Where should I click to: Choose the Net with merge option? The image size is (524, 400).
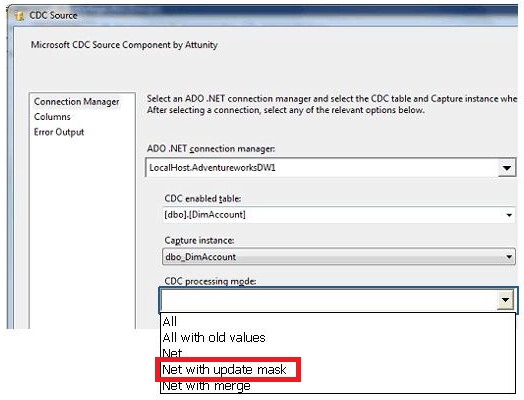338,386
